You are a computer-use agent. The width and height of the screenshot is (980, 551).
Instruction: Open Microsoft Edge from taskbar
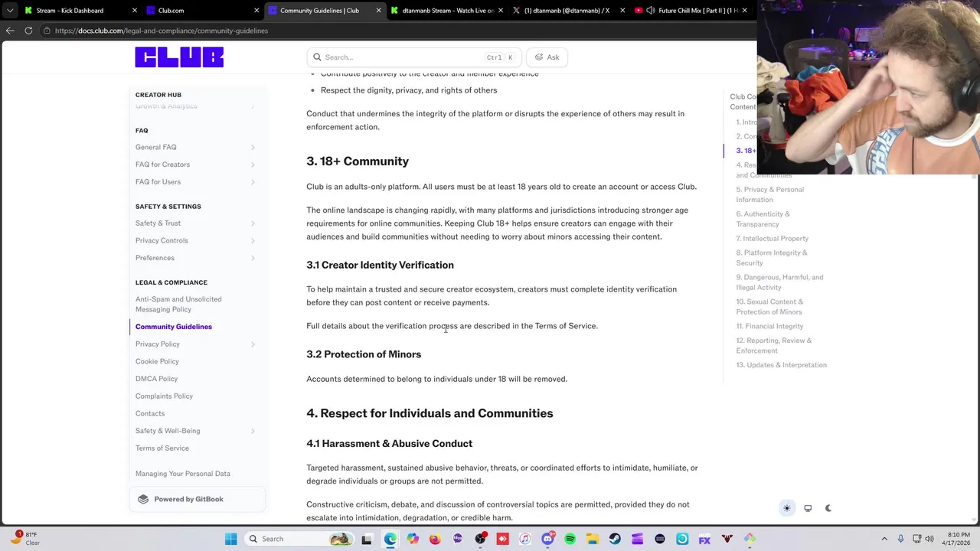[x=390, y=539]
